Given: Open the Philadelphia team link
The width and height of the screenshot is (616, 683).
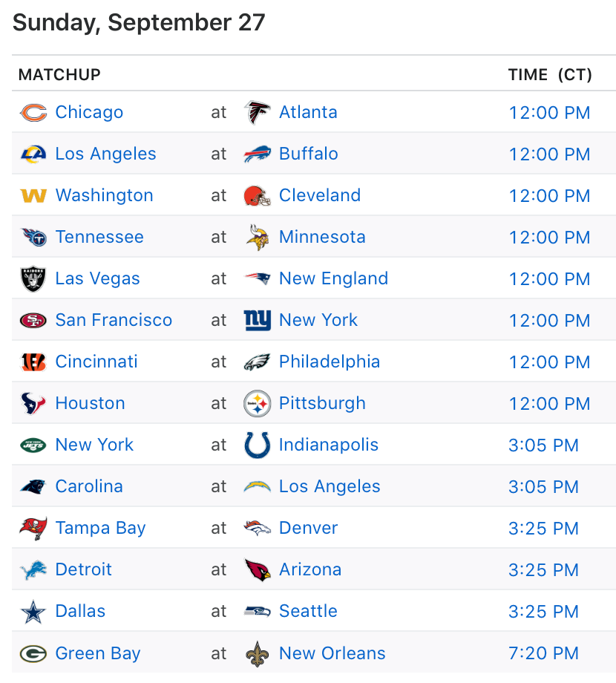Looking at the screenshot, I should click(x=330, y=362).
